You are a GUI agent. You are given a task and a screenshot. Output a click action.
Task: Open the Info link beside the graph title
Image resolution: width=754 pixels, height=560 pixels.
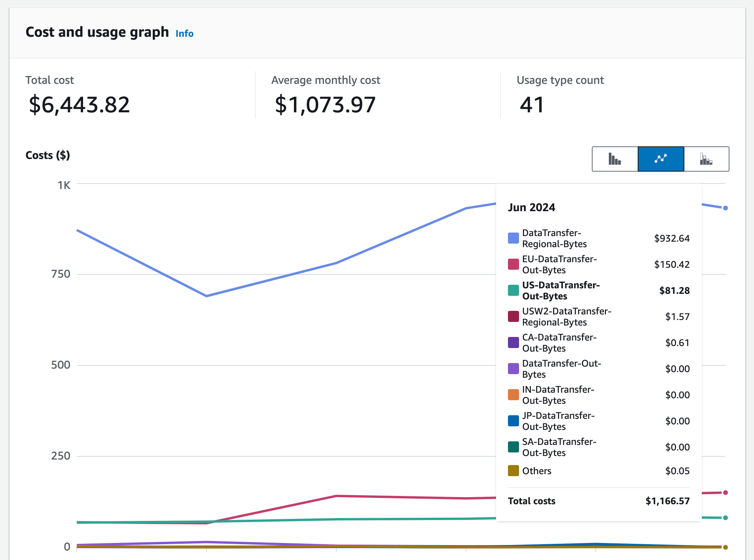[x=184, y=34]
